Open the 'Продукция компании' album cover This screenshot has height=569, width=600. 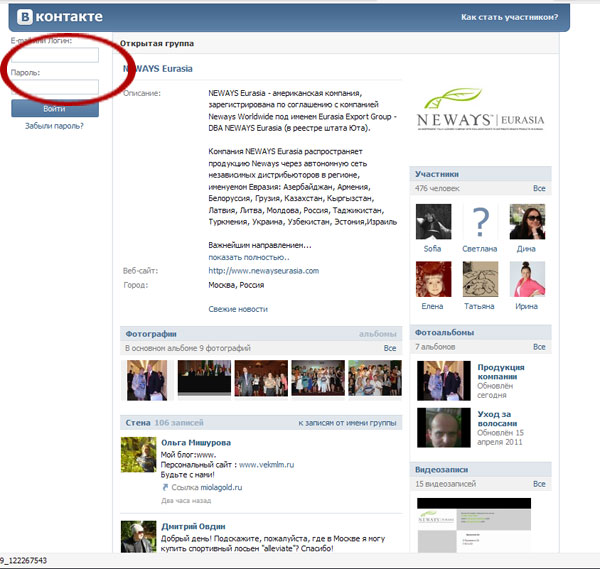(444, 381)
